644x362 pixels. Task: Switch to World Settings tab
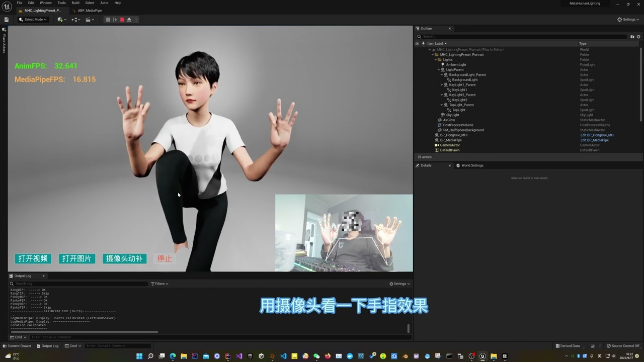tap(469, 165)
